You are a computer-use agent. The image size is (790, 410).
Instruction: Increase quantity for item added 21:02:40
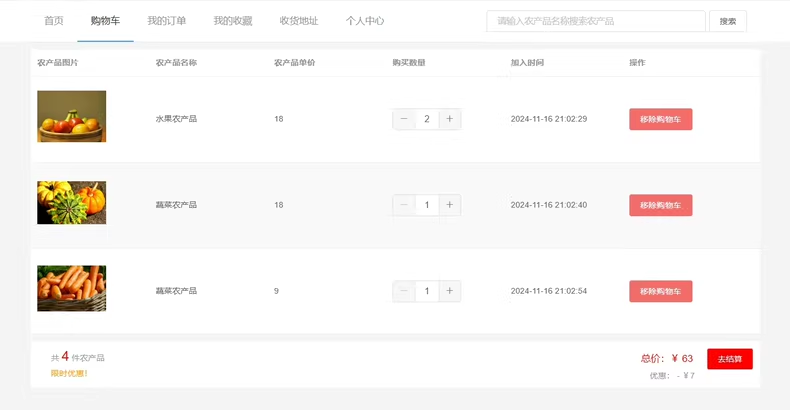coord(449,205)
